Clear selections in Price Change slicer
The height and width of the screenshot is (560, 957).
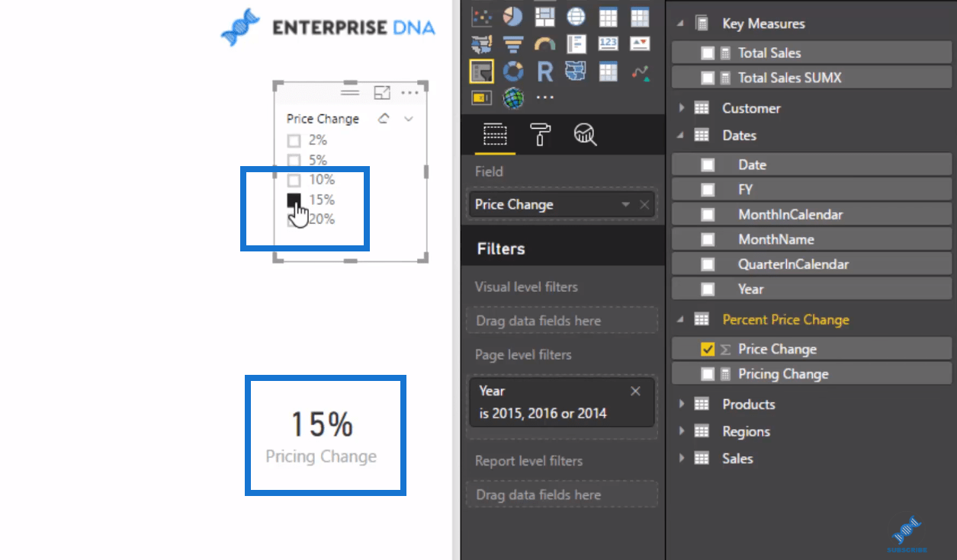pos(384,119)
